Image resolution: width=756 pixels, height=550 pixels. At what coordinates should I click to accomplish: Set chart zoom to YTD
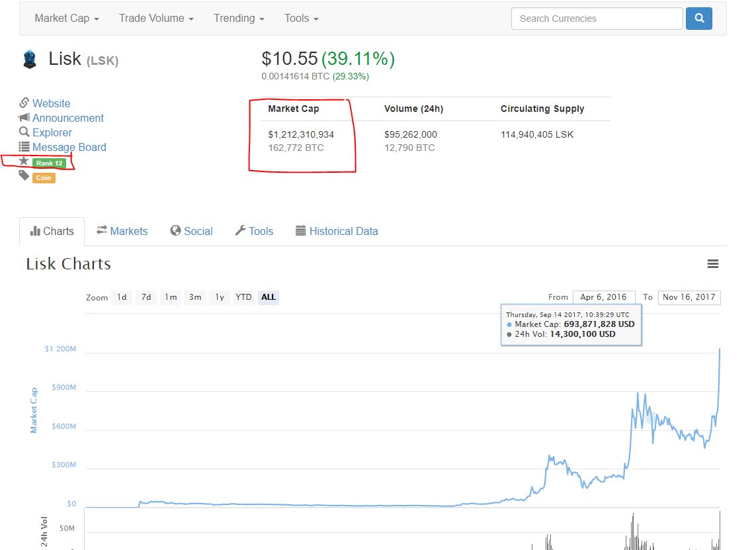pos(243,297)
